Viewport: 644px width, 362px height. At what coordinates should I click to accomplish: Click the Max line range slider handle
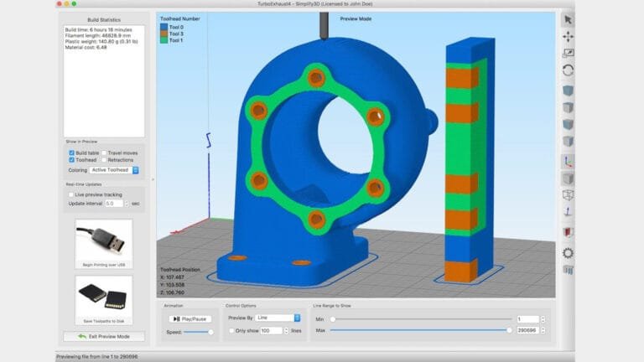tap(509, 330)
